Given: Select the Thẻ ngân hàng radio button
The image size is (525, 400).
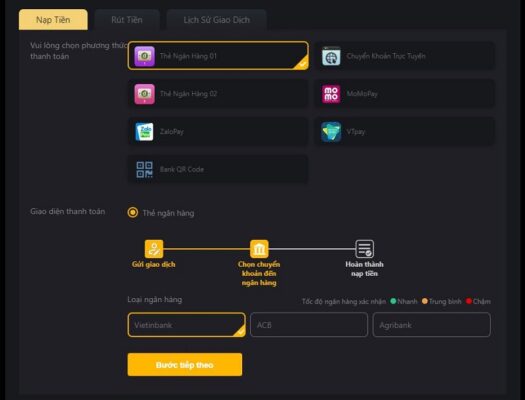Looking at the screenshot, I should [133, 212].
